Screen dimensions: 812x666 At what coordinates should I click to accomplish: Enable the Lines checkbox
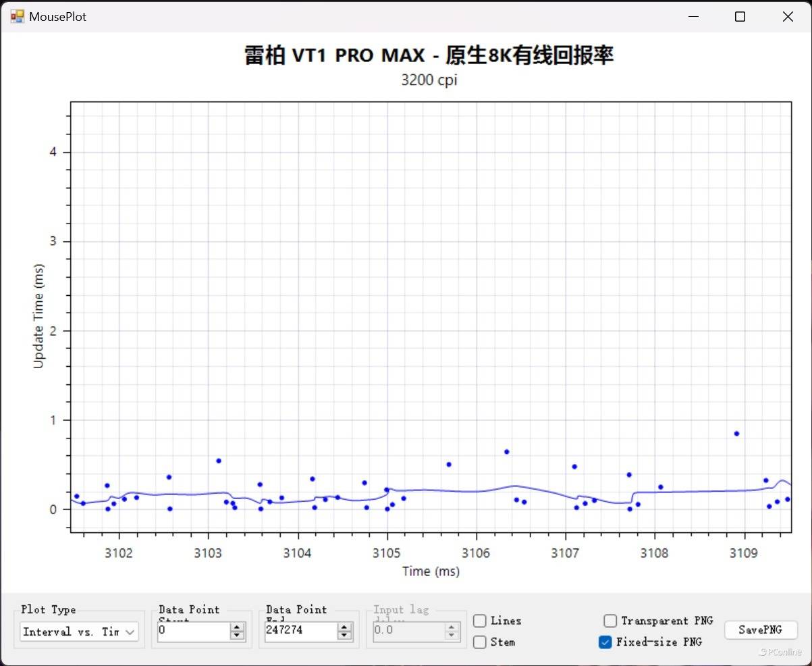[480, 621]
